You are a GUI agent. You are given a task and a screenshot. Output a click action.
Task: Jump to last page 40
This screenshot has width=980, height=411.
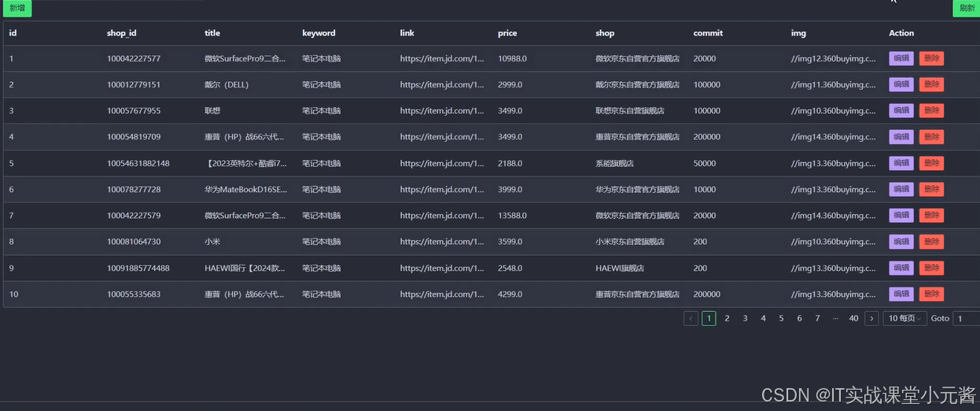(x=853, y=318)
